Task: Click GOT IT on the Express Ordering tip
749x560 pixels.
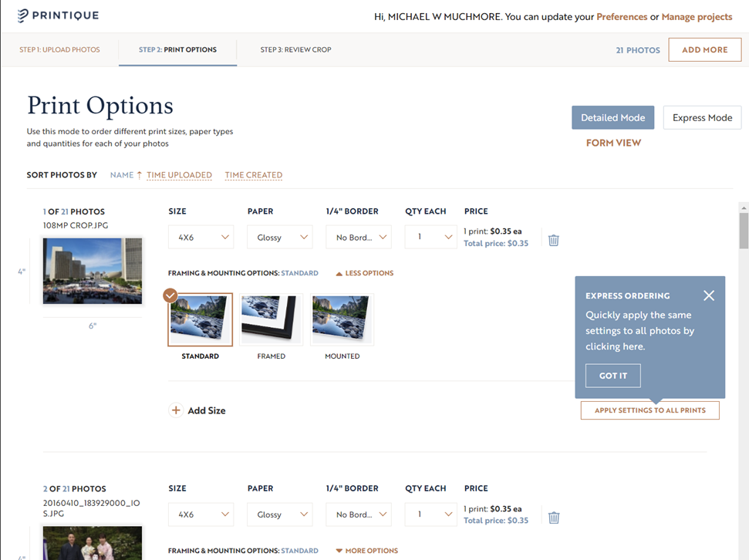Action: coord(612,376)
